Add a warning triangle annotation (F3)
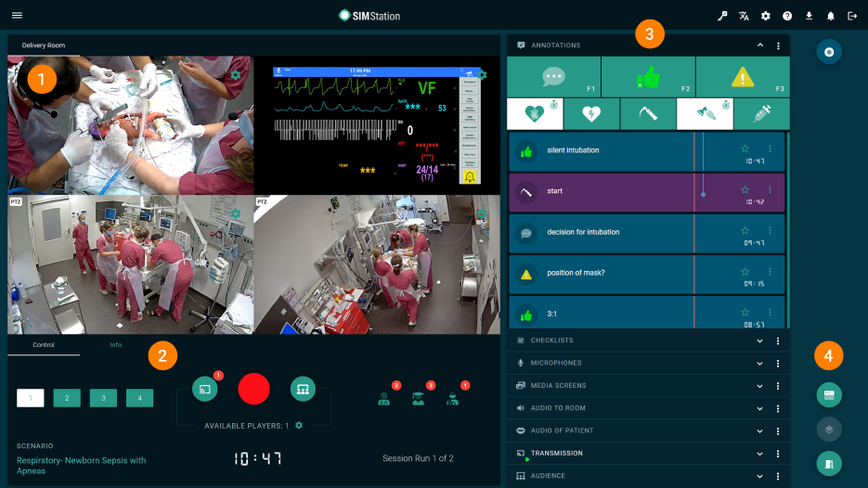The height and width of the screenshot is (488, 868). [742, 77]
